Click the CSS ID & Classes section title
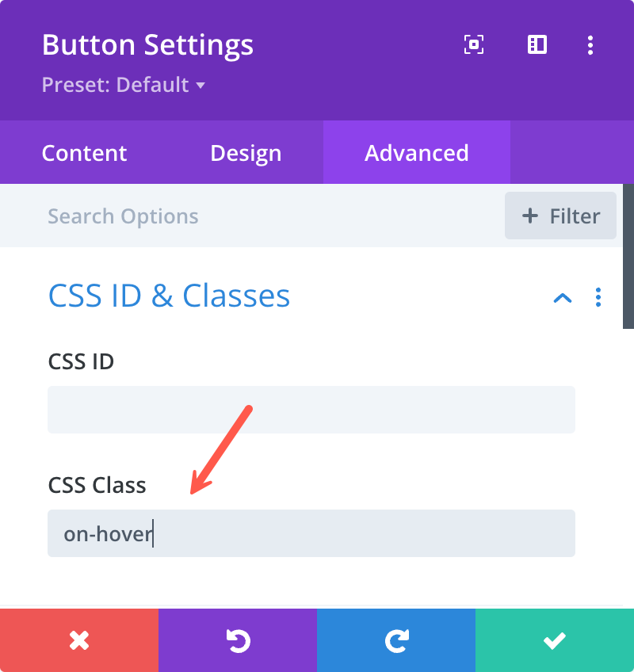634x672 pixels. [169, 296]
